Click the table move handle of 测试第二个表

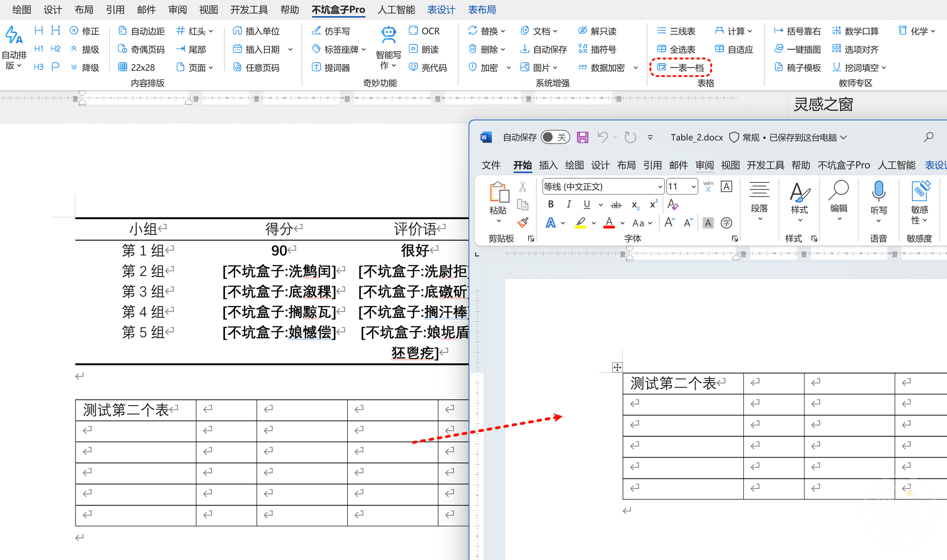617,367
